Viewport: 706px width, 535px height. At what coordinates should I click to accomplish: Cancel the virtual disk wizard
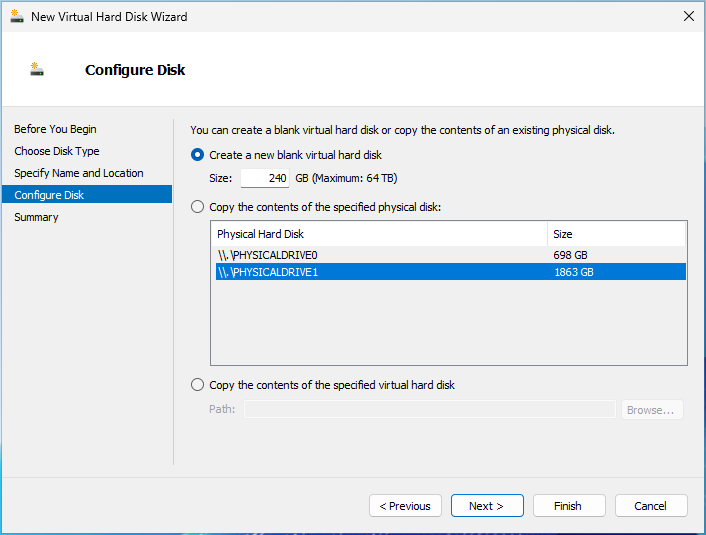[x=650, y=506]
